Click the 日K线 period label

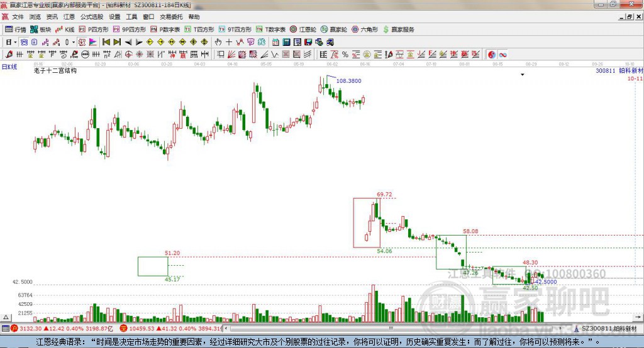coord(9,67)
